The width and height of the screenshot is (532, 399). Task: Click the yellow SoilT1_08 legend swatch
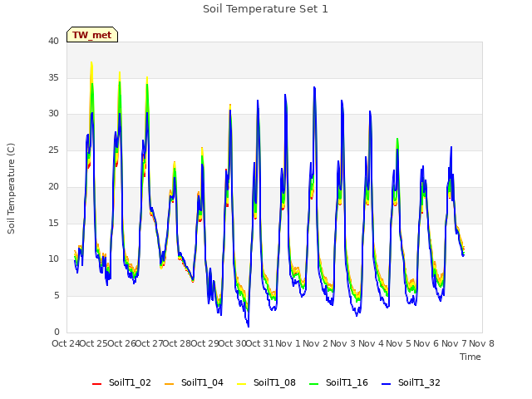(x=241, y=384)
